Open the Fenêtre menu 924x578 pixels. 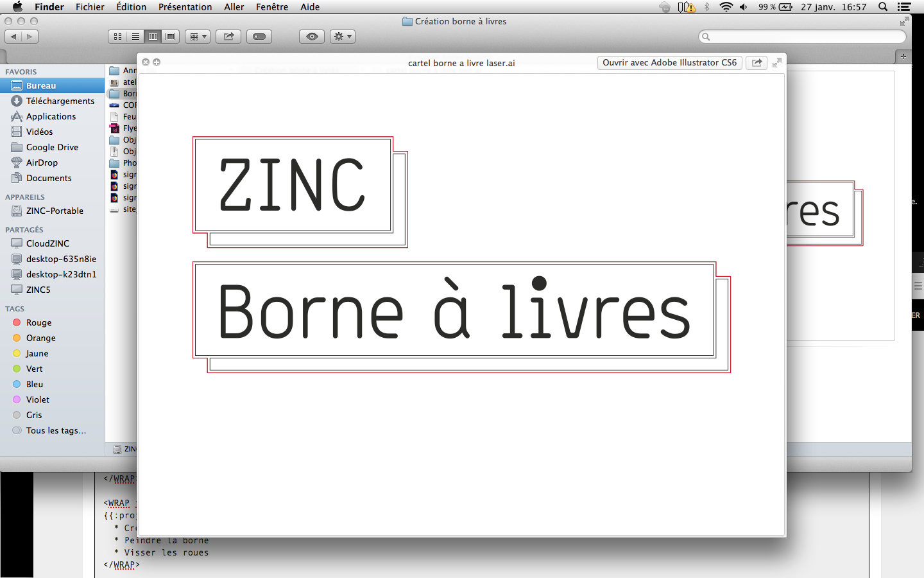click(x=272, y=7)
